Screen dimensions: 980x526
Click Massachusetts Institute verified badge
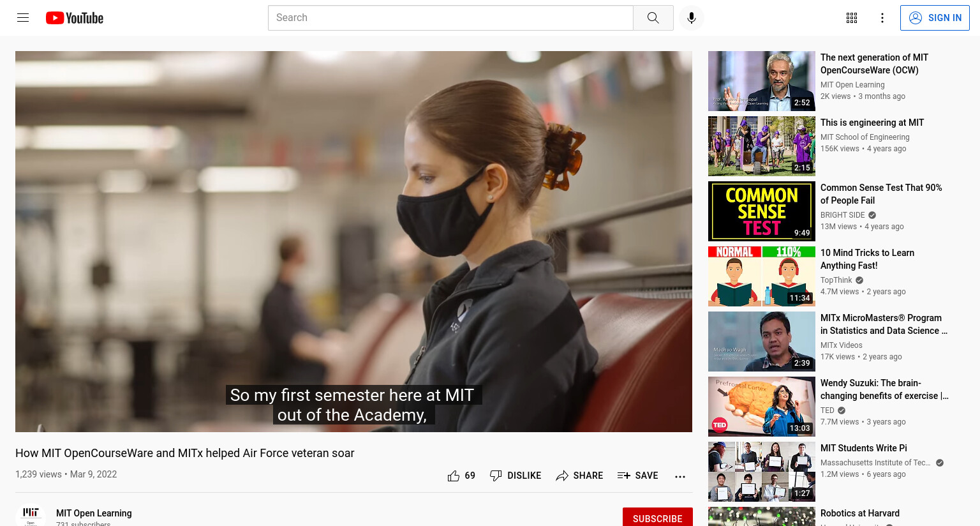click(940, 463)
